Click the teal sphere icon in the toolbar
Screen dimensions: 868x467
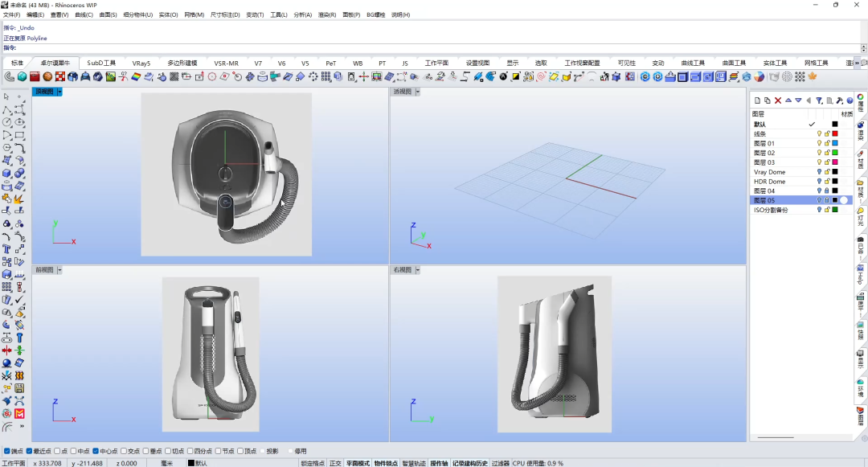click(x=23, y=76)
